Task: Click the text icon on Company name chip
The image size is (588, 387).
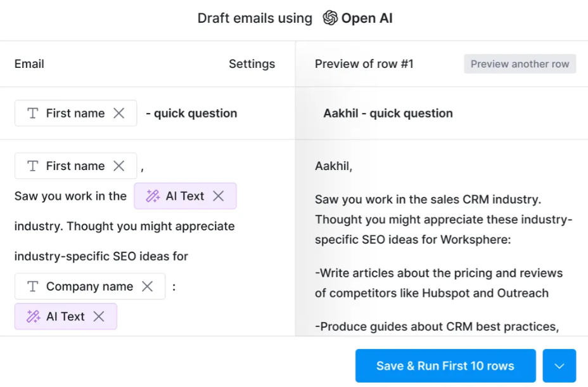Action: point(33,286)
